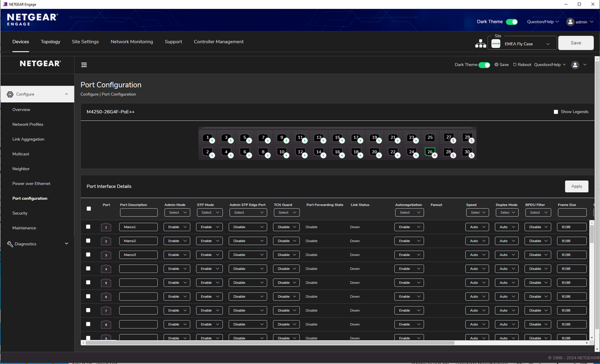Open the EMEA Fly Case site dropdown
This screenshot has width=600, height=364.
tap(520, 43)
